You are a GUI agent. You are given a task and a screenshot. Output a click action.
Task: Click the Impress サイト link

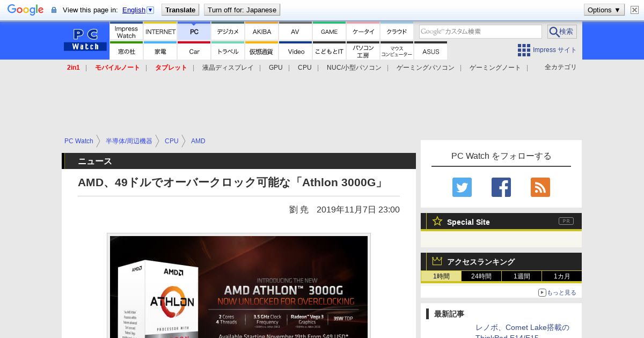pos(554,50)
